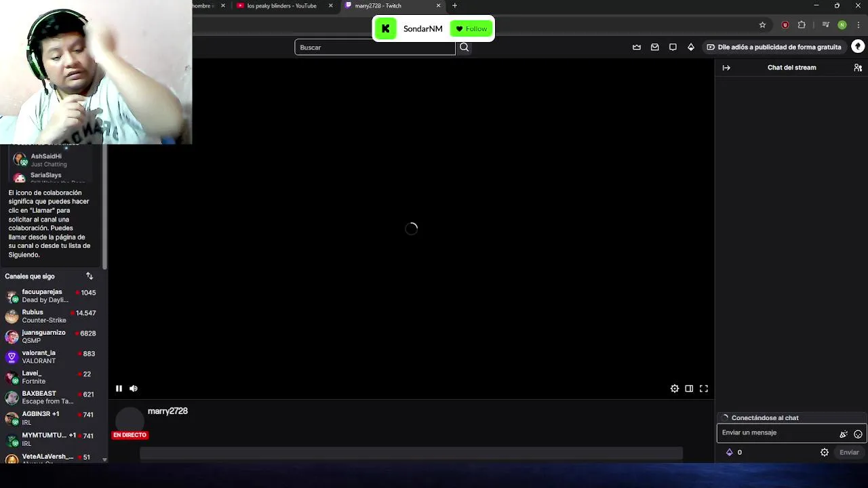The width and height of the screenshot is (868, 488).
Task: Click Conectándose al chat status
Action: click(x=765, y=418)
